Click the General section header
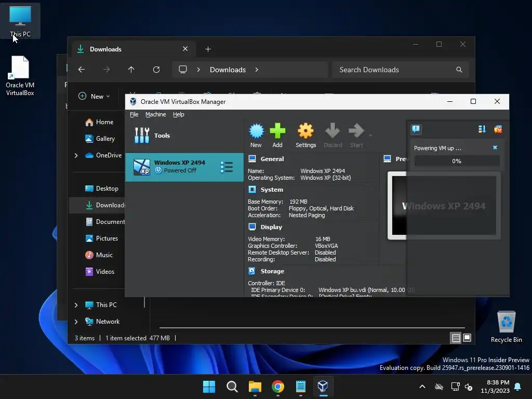This screenshot has width=532, height=399. coord(272,159)
